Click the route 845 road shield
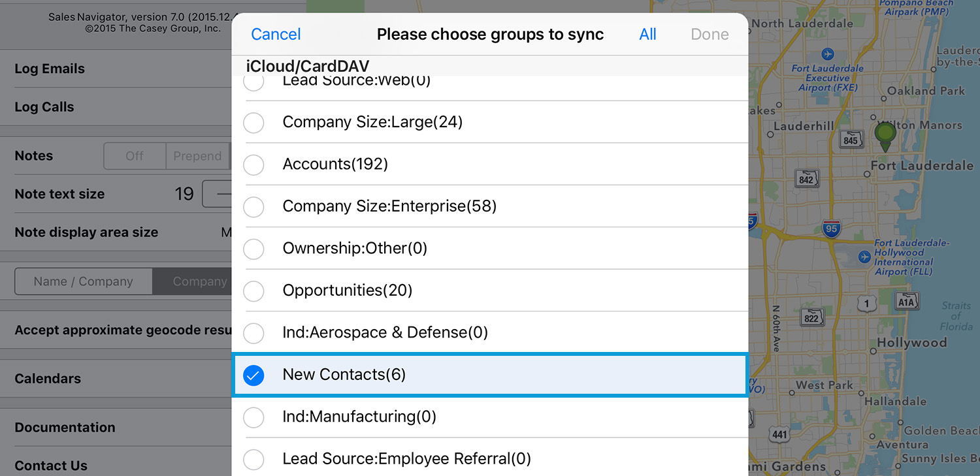The height and width of the screenshot is (476, 980). 850,140
